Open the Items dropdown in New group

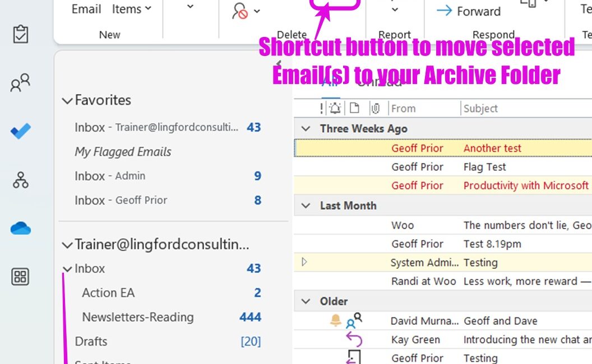132,9
